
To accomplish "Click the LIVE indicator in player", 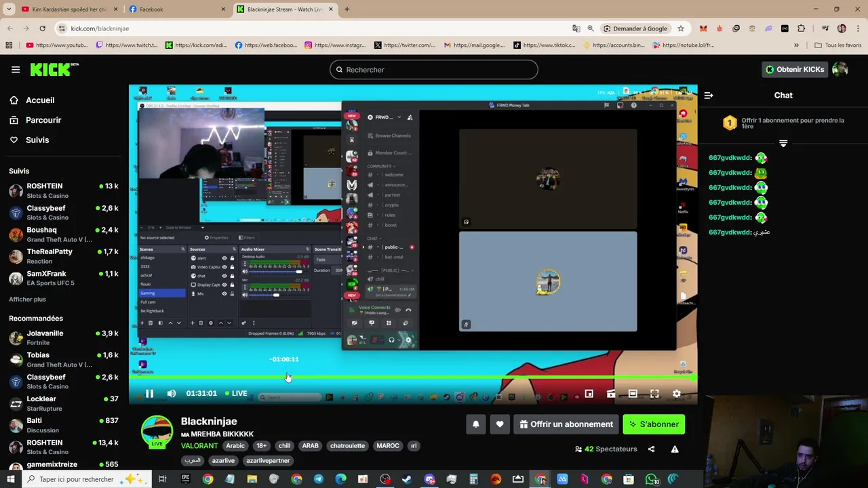I will point(236,393).
